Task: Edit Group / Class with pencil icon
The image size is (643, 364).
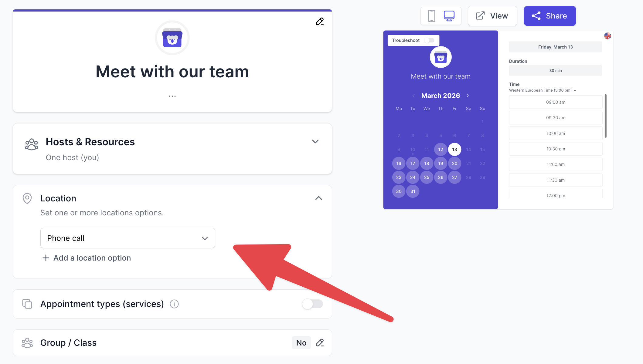Action: 320,343
